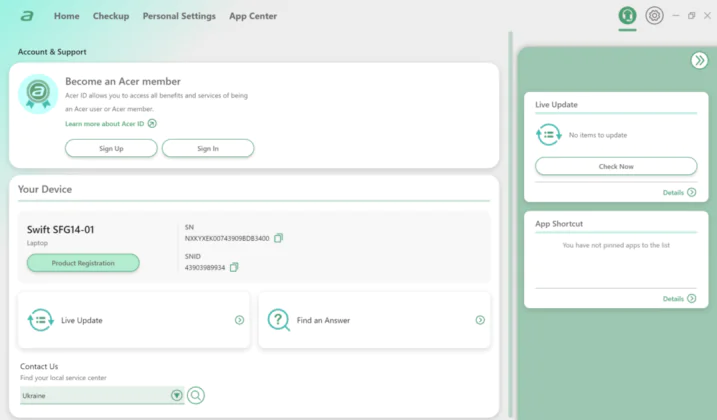This screenshot has height=420, width=717.
Task: Search for local service center magnifier icon
Action: click(196, 395)
